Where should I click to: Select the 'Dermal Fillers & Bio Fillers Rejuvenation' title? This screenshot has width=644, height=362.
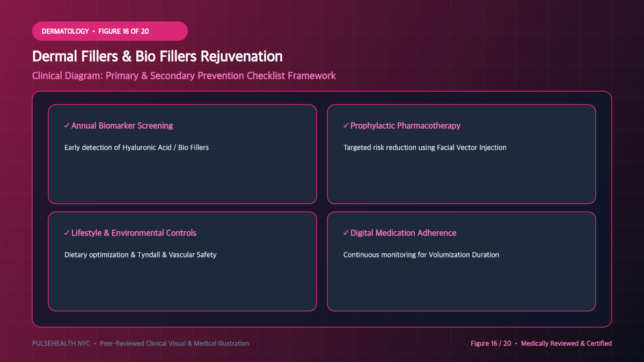[x=157, y=56]
